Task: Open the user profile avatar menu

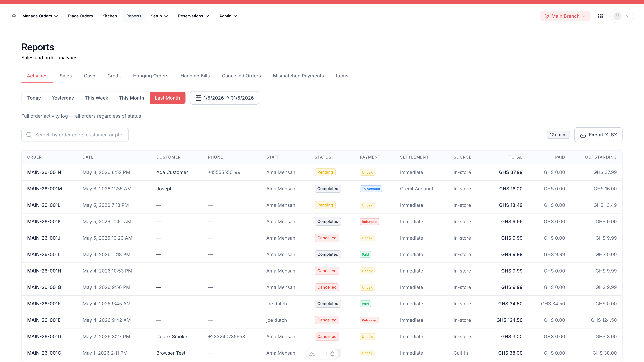Action: tap(622, 16)
